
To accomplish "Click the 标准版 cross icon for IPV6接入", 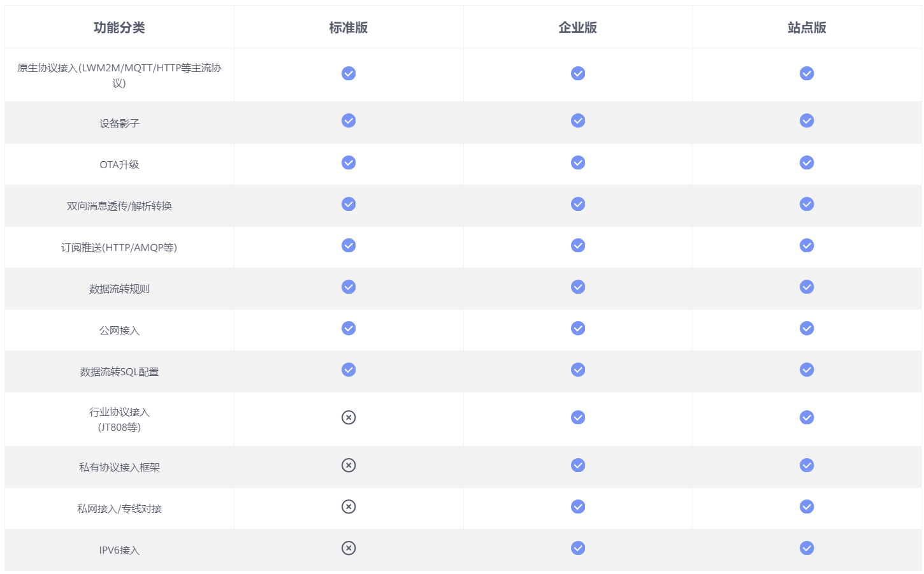I will (349, 549).
